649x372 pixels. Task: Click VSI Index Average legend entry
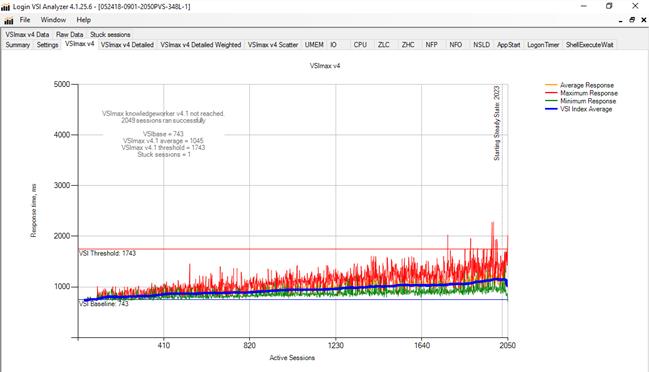coord(578,109)
